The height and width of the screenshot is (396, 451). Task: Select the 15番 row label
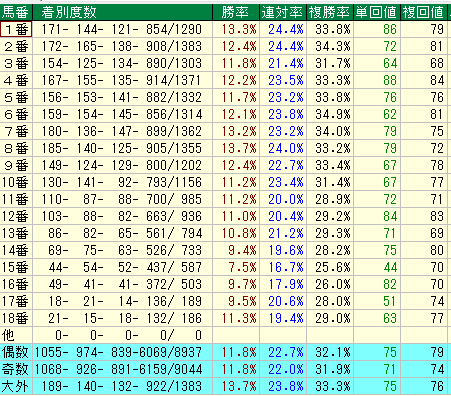16,267
